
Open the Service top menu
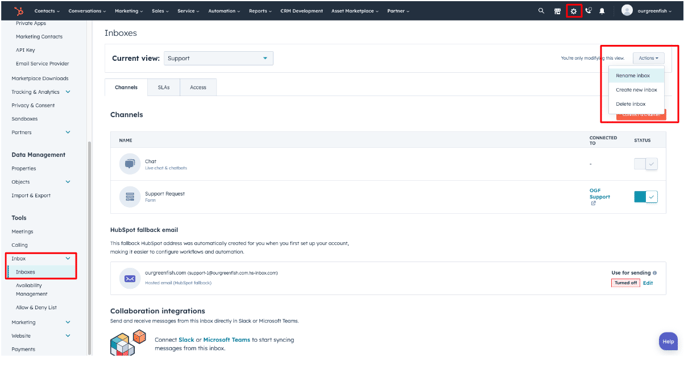coord(188,11)
